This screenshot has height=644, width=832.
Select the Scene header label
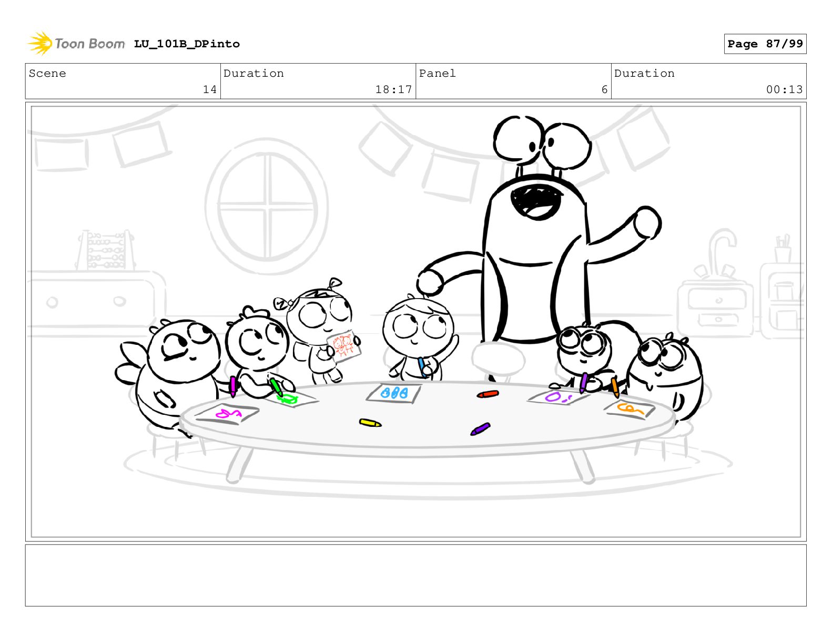point(47,74)
